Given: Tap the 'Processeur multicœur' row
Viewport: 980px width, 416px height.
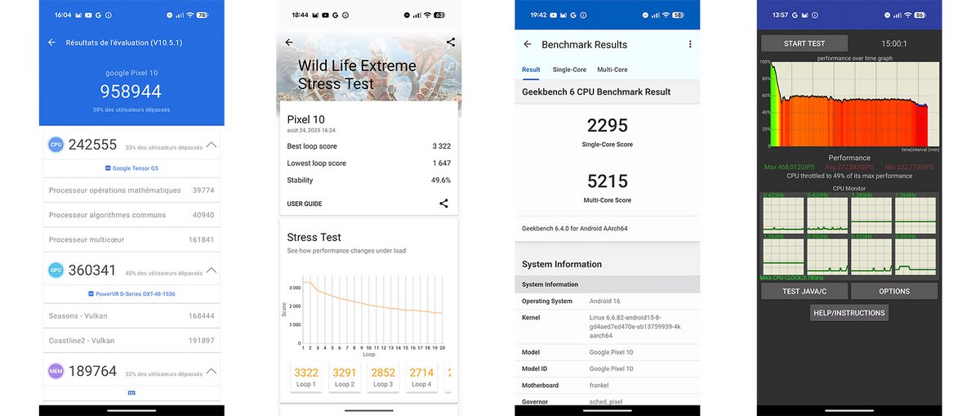Looking at the screenshot, I should pyautogui.click(x=131, y=239).
